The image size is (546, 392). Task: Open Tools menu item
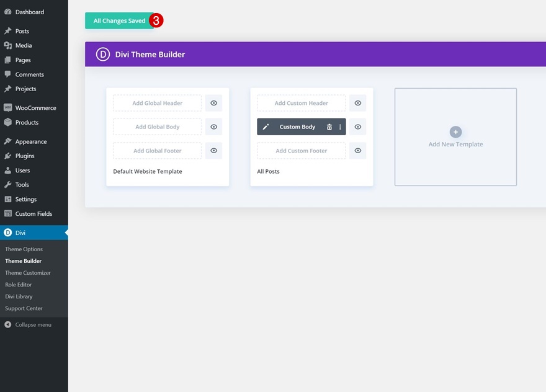pyautogui.click(x=34, y=184)
